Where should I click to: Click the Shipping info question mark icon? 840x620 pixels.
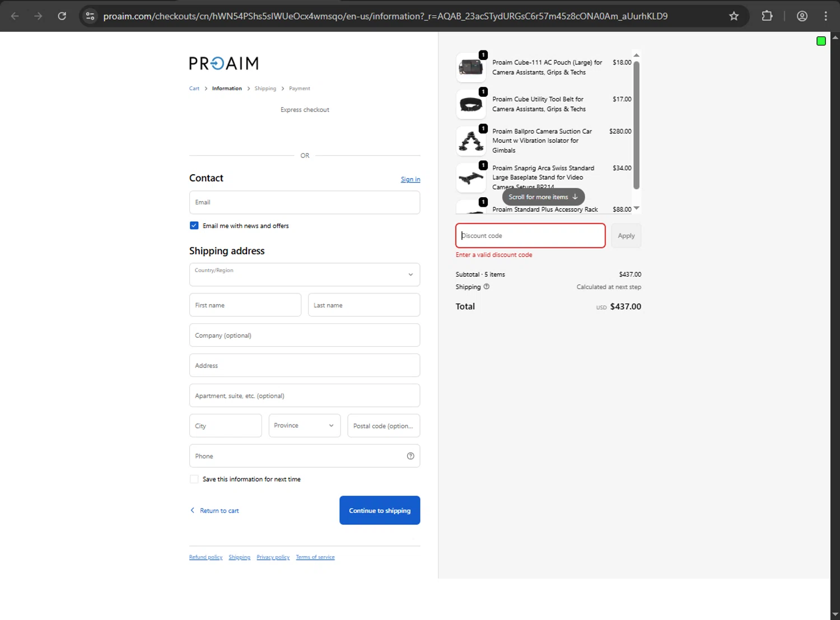tap(486, 287)
